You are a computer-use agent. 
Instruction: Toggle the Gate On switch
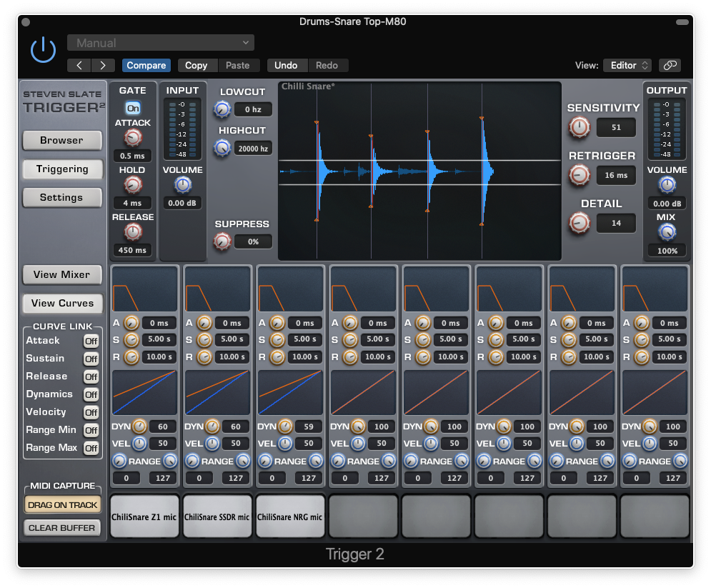(x=132, y=108)
